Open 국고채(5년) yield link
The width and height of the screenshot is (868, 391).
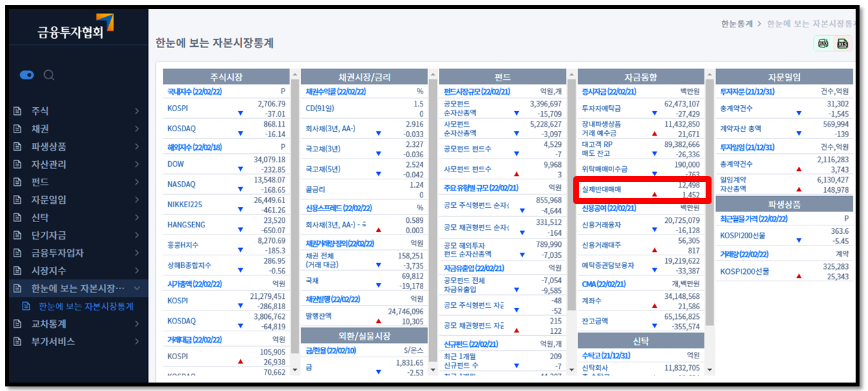[x=323, y=169]
